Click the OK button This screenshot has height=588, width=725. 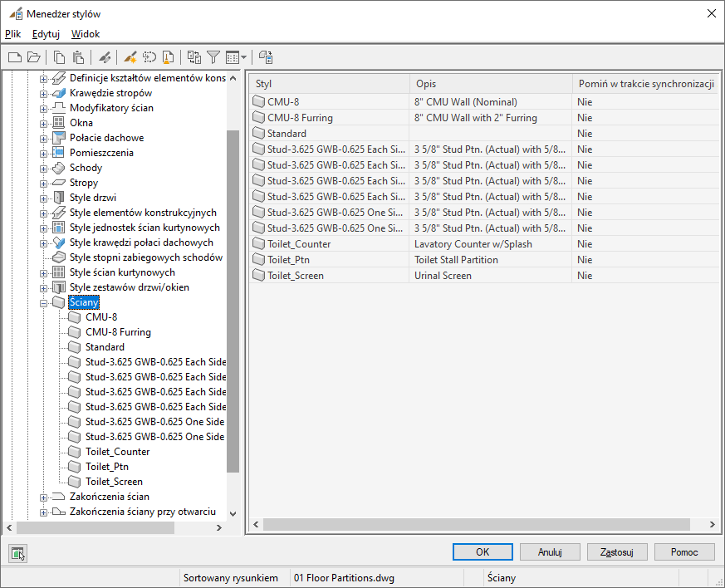pyautogui.click(x=483, y=552)
